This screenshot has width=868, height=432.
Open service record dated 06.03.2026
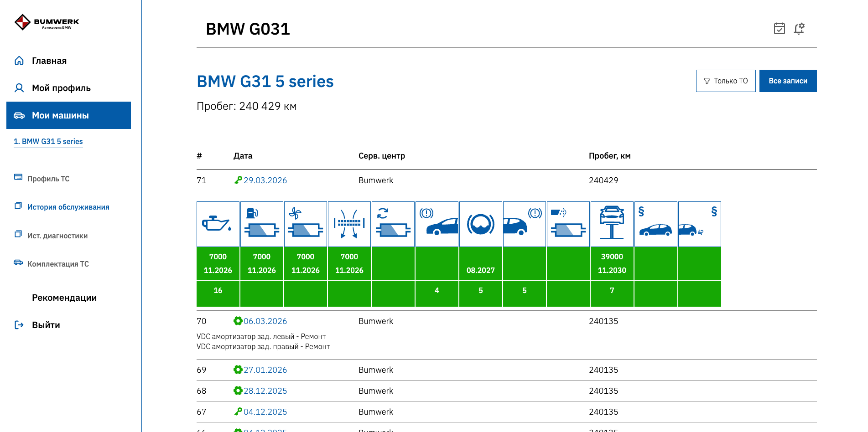tap(265, 321)
